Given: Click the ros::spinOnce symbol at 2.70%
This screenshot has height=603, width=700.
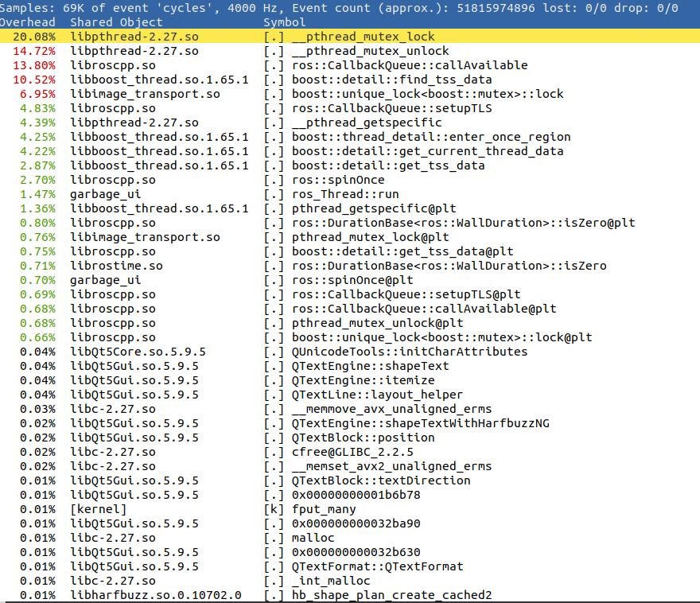Looking at the screenshot, I should 338,180.
